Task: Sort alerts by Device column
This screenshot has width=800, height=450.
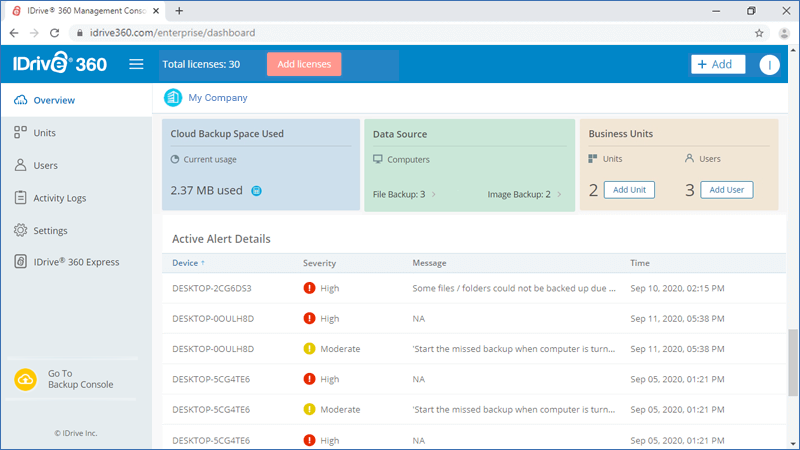Action: [x=188, y=263]
